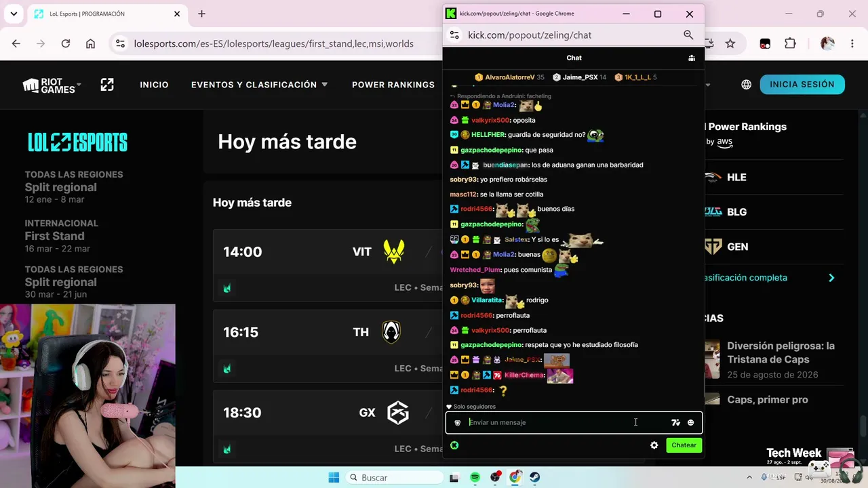Open the chat users list icon

click(691, 58)
